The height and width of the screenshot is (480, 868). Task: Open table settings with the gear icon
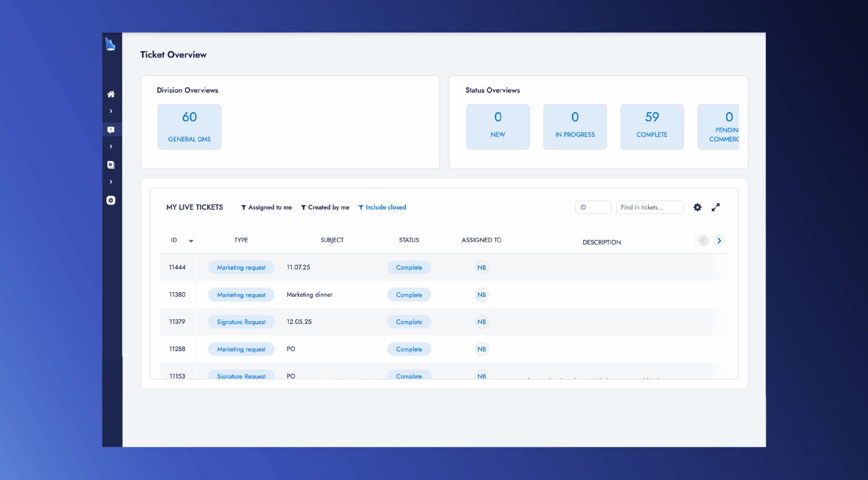[x=697, y=207]
